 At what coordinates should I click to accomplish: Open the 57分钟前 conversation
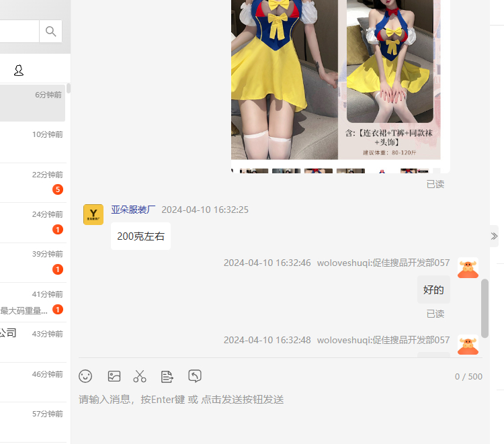pyautogui.click(x=33, y=422)
